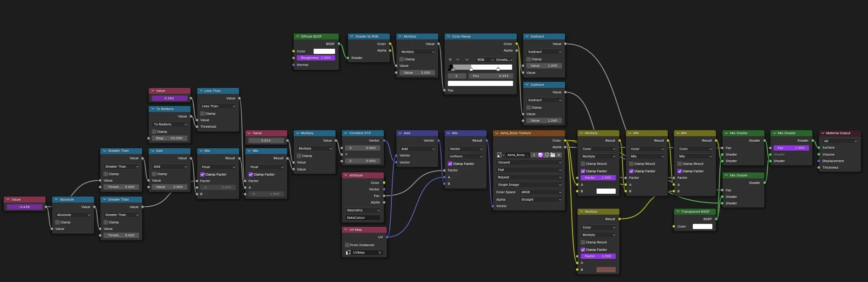868x282 pixels.
Task: Toggle Clamp checkbox in the Less Than node
Action: pyautogui.click(x=203, y=113)
